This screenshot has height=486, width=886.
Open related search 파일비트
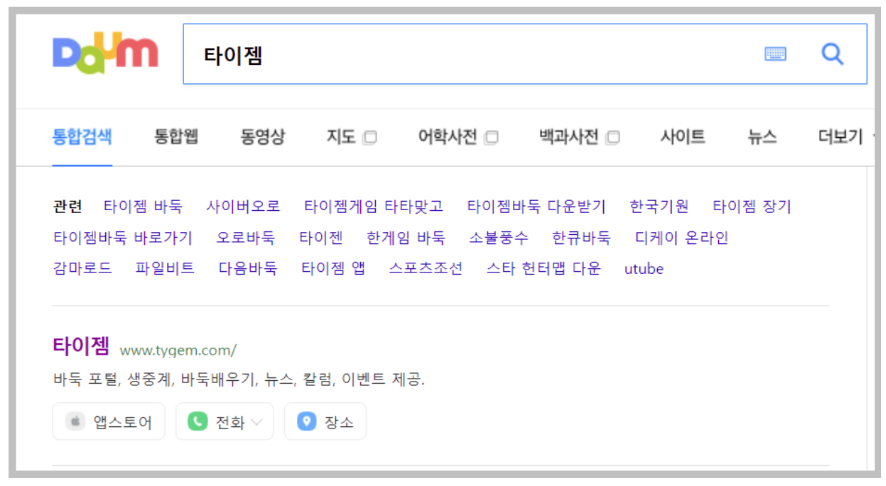coord(164,268)
